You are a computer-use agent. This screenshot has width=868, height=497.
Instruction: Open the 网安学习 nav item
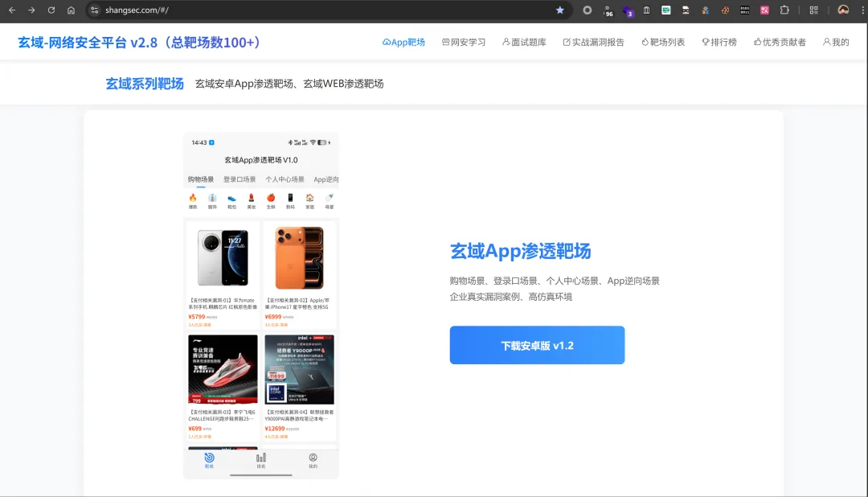[464, 42]
